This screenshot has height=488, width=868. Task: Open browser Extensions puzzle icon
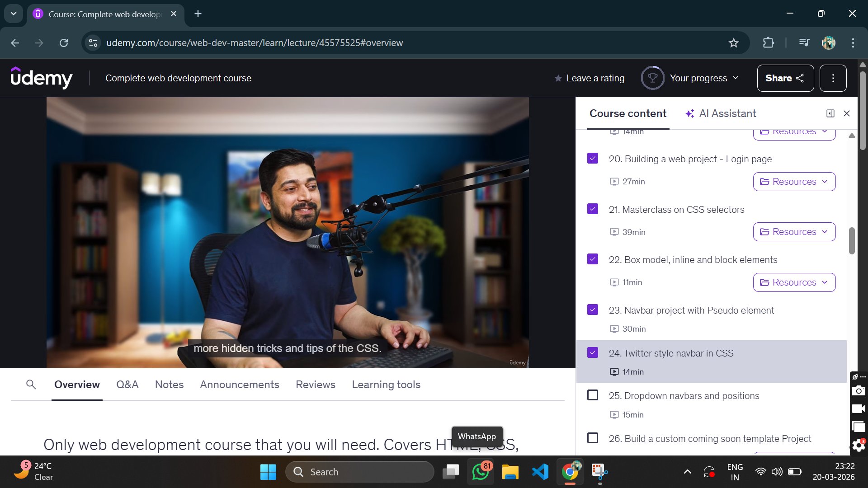tap(768, 43)
